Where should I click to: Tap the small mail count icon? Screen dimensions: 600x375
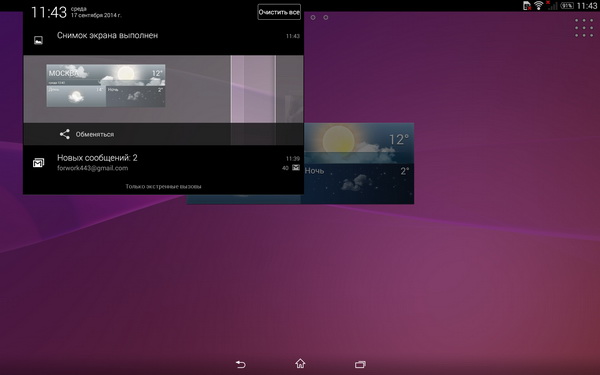296,168
